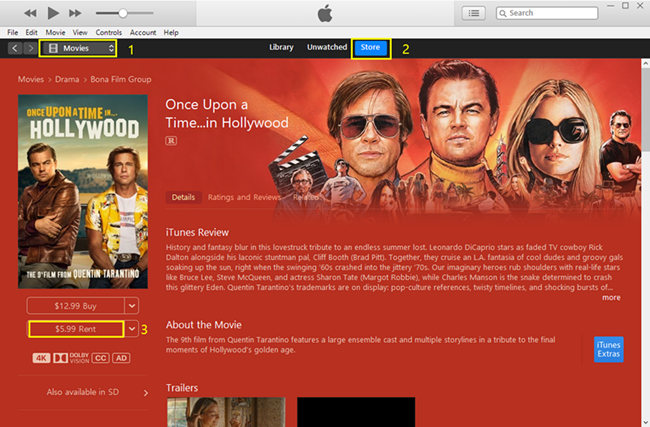The height and width of the screenshot is (427, 650).
Task: Expand the review with the more link
Action: point(611,298)
